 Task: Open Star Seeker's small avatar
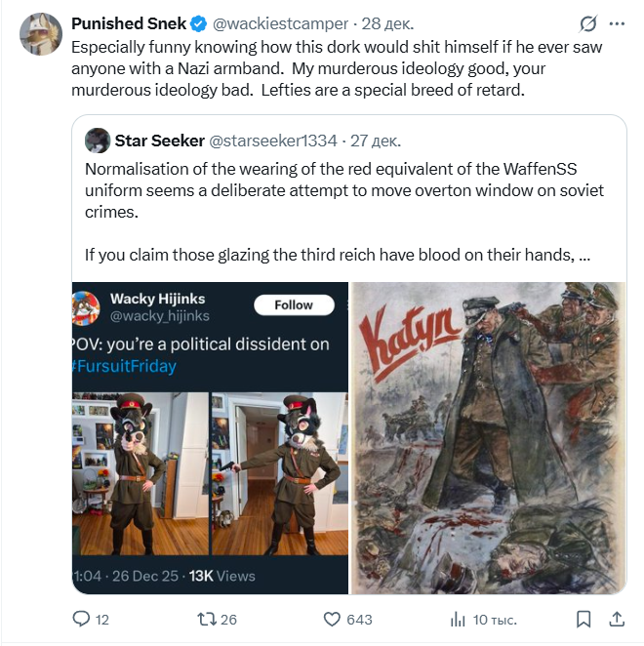pyautogui.click(x=98, y=141)
